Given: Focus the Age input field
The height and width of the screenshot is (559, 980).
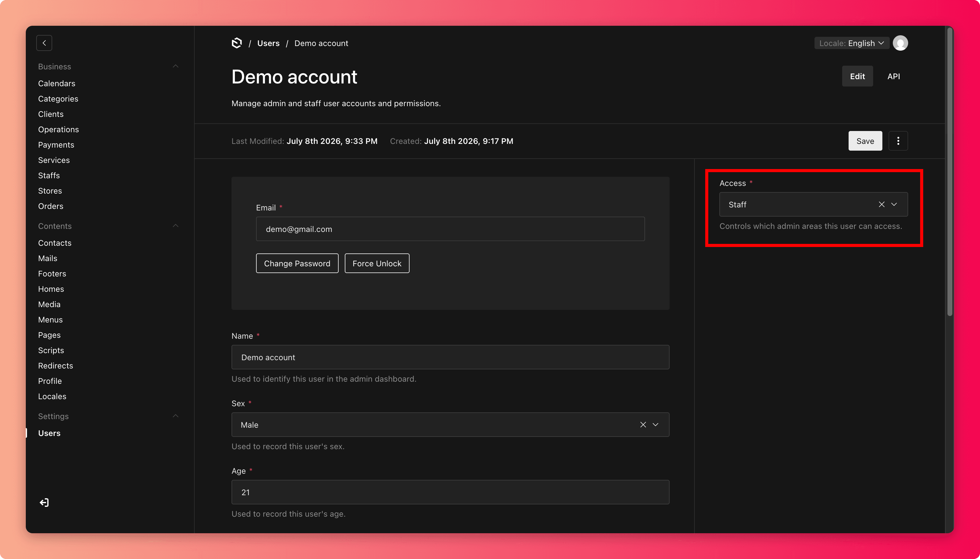Looking at the screenshot, I should [450, 492].
